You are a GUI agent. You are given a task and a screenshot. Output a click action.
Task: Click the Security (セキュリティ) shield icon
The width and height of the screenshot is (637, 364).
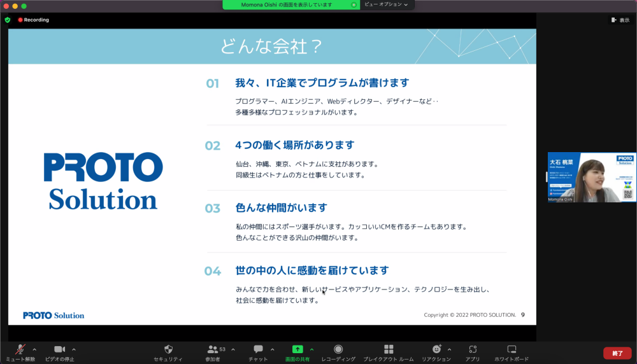(x=168, y=349)
